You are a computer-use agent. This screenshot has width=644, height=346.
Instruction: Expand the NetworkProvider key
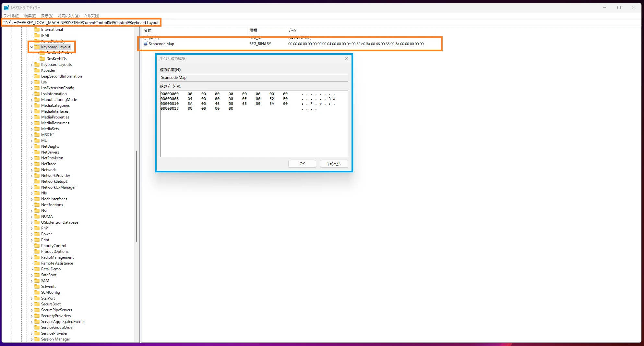point(31,176)
